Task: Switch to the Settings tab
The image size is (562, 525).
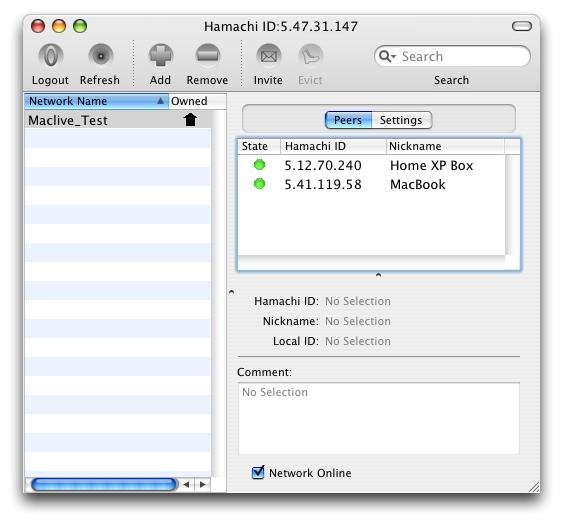Action: [x=401, y=120]
